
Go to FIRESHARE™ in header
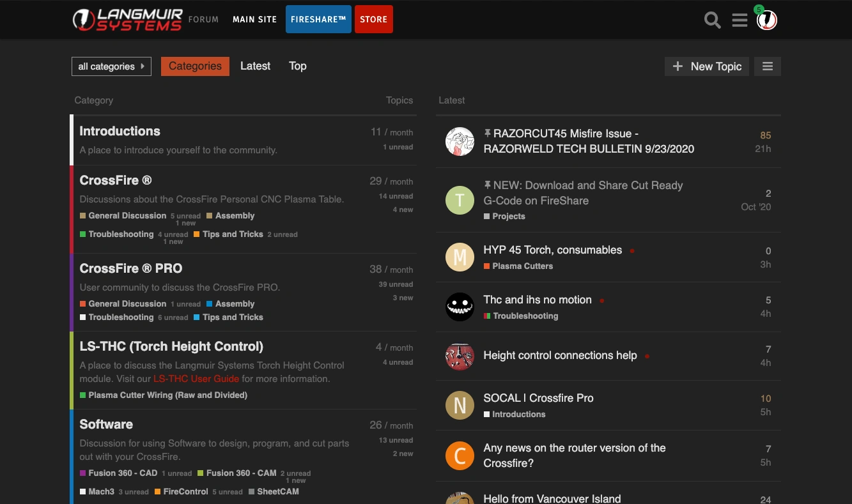(318, 19)
